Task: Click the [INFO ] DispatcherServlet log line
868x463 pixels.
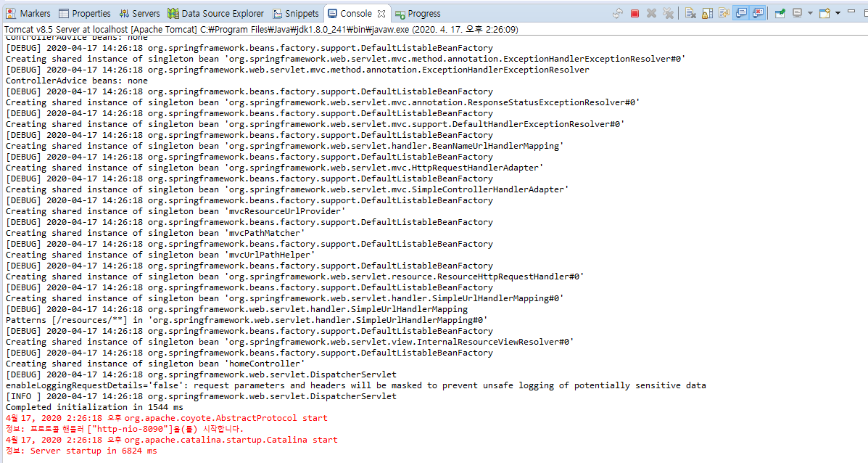Action: tap(201, 396)
